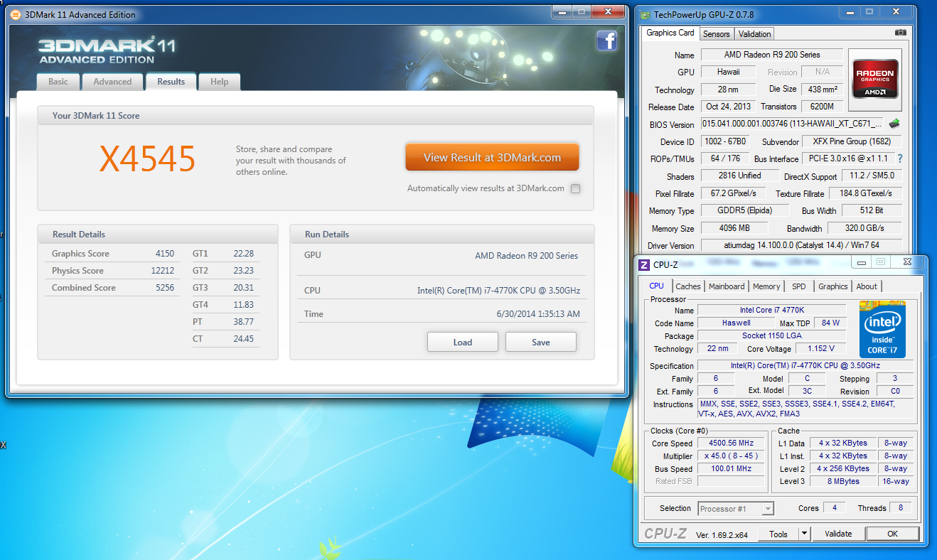The width and height of the screenshot is (937, 560).
Task: Open the About tab in CPU-Z
Action: [x=867, y=286]
